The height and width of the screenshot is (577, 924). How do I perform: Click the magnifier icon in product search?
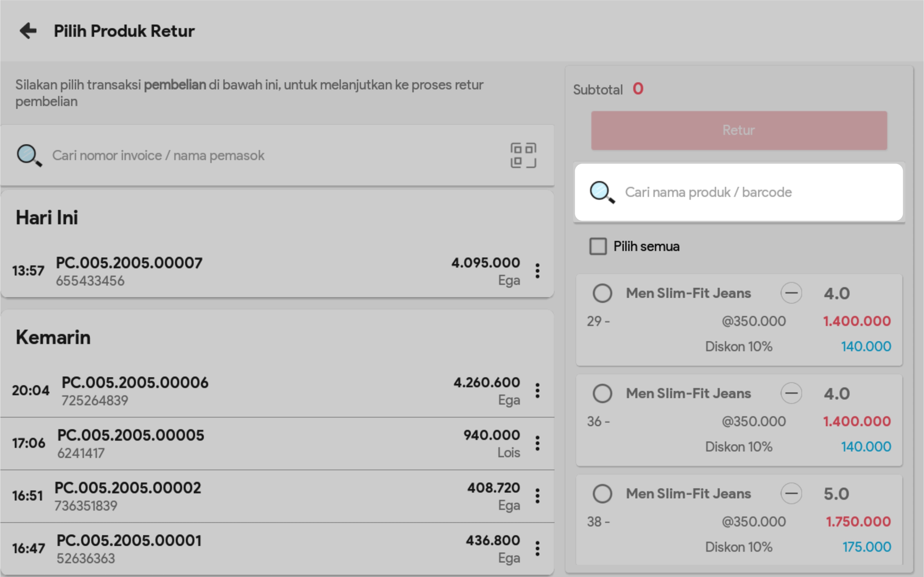[x=602, y=192]
